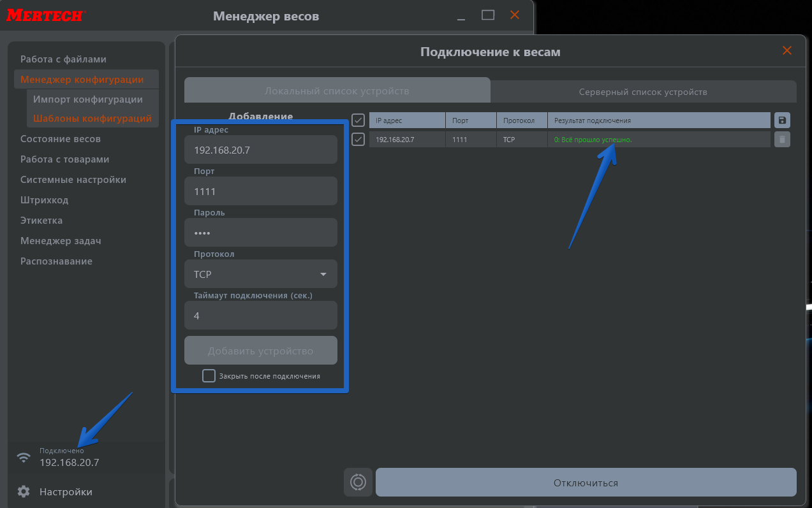Click the Wi-Fi connection status icon

pyautogui.click(x=24, y=457)
